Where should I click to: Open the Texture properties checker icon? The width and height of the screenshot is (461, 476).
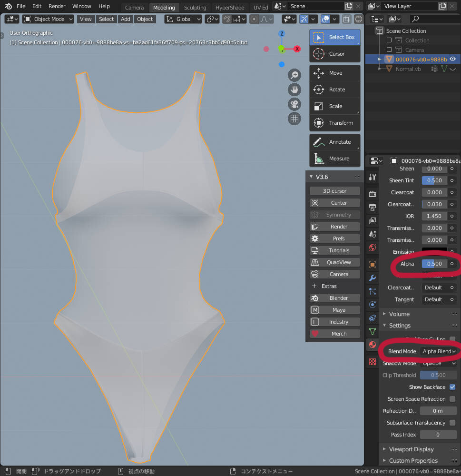point(373,362)
